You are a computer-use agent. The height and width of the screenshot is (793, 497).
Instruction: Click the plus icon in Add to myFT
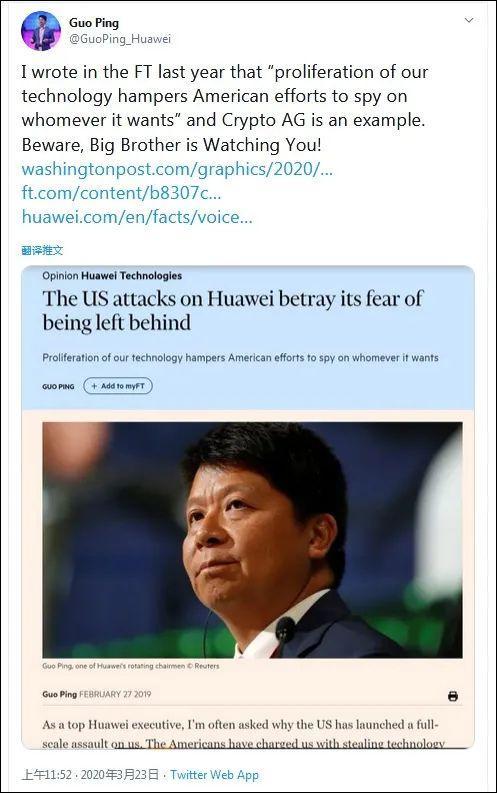(x=94, y=386)
